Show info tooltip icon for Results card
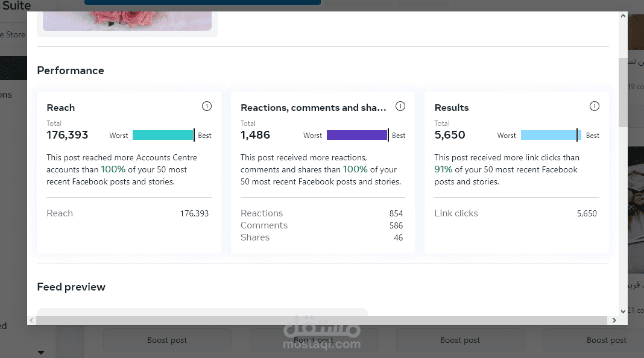 (x=595, y=107)
